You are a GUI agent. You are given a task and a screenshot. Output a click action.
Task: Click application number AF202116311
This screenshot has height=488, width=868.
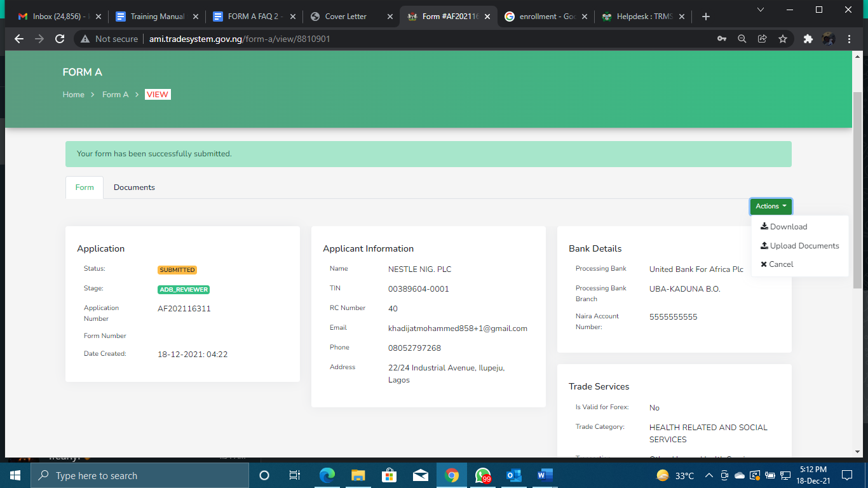click(x=184, y=309)
